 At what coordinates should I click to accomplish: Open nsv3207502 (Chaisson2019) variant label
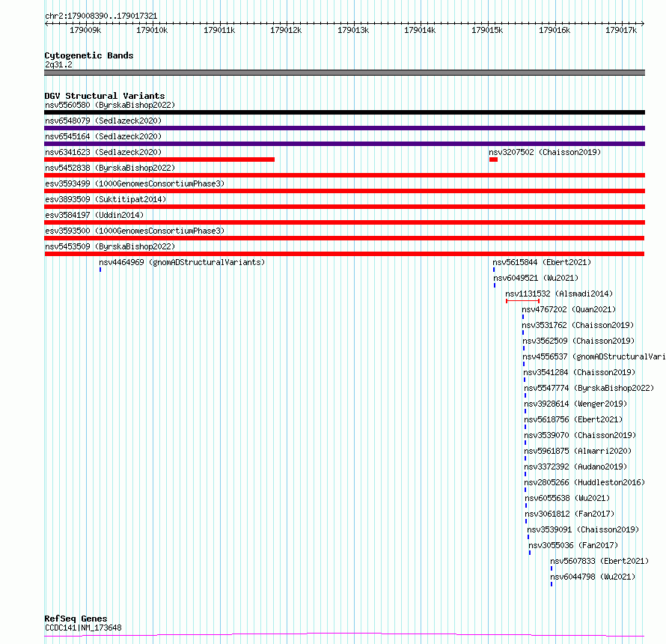pos(545,152)
